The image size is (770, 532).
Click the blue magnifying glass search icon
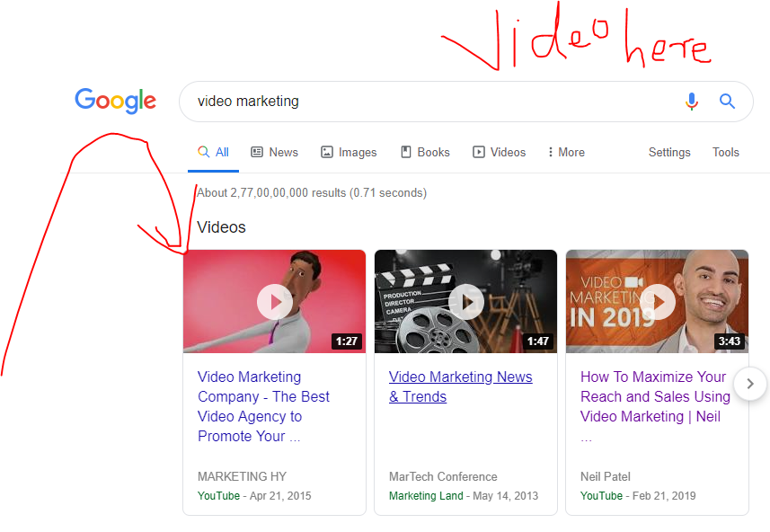pyautogui.click(x=727, y=102)
